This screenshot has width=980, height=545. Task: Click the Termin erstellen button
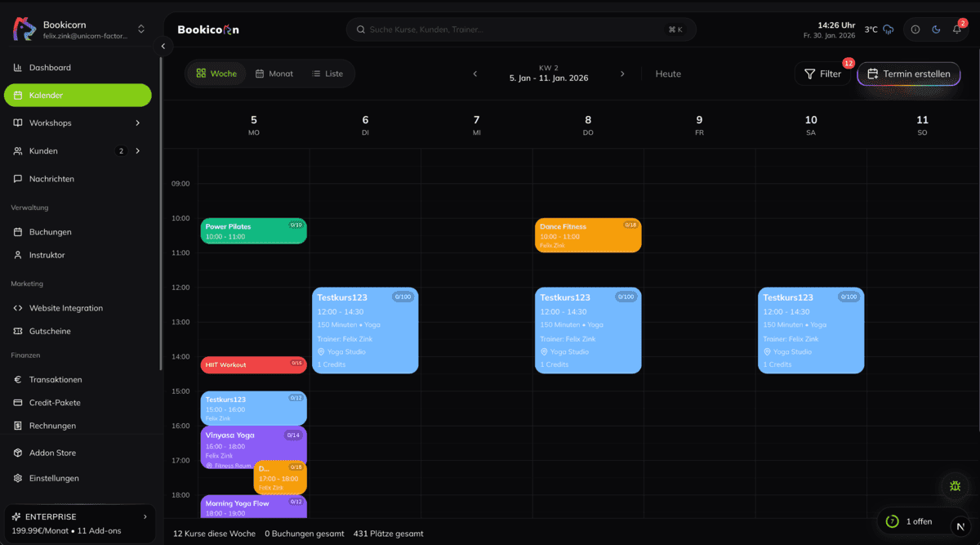[908, 74]
